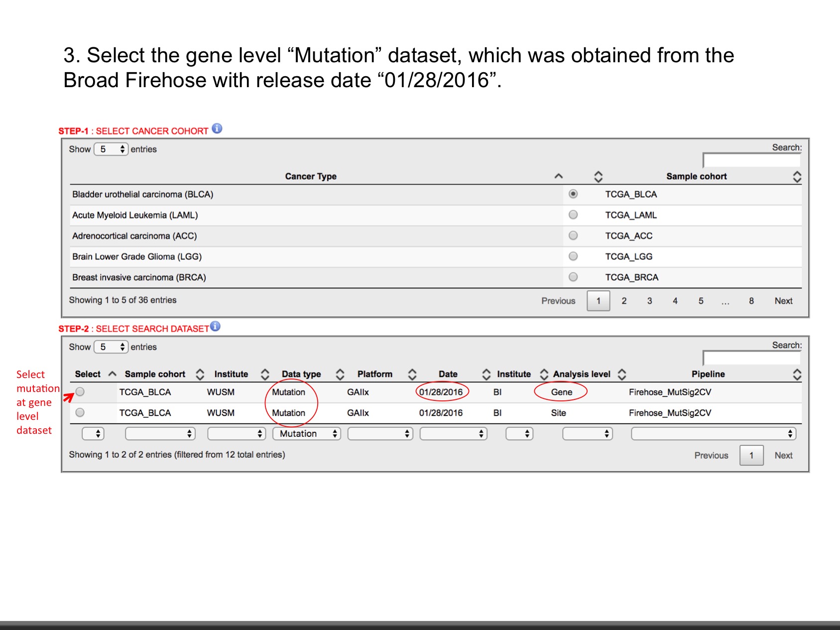Click sort arrows next to Platform column

click(x=412, y=375)
